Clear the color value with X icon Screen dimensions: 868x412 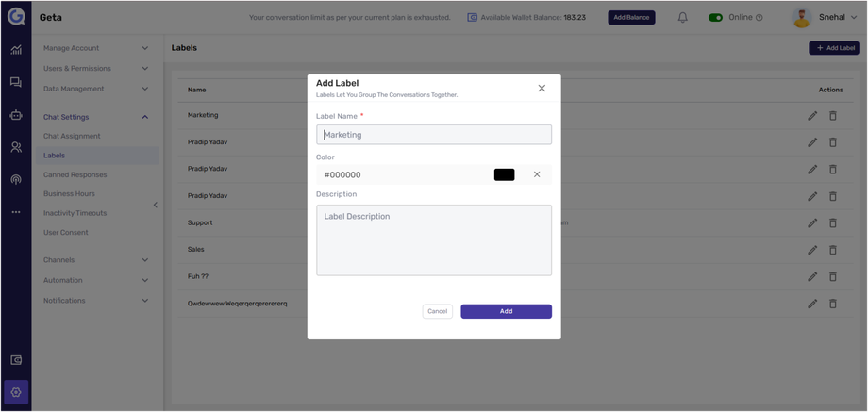[x=537, y=174]
